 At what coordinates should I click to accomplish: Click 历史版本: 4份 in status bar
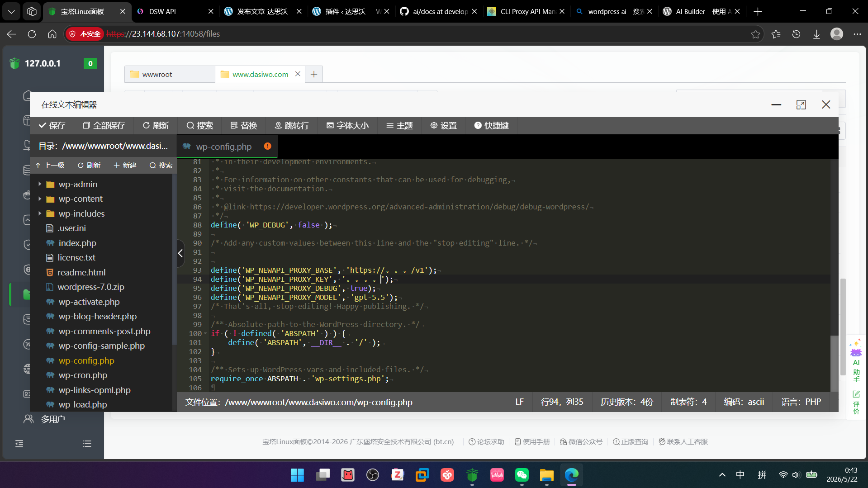click(x=626, y=402)
